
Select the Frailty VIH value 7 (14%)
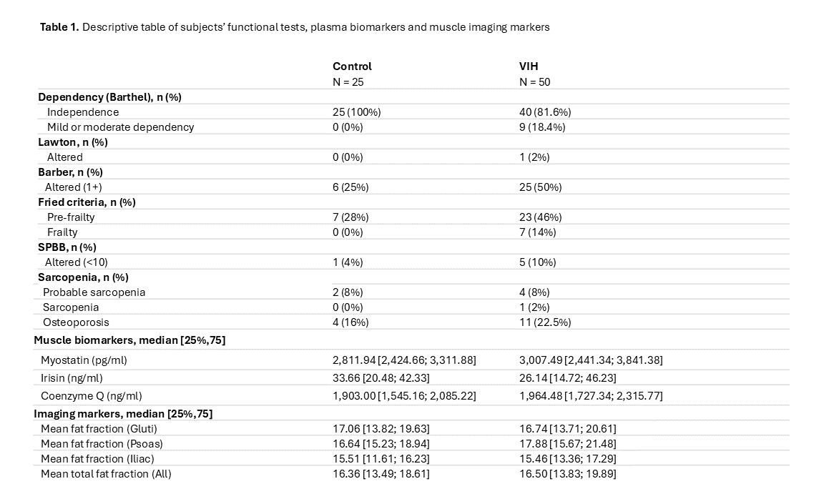pos(537,232)
